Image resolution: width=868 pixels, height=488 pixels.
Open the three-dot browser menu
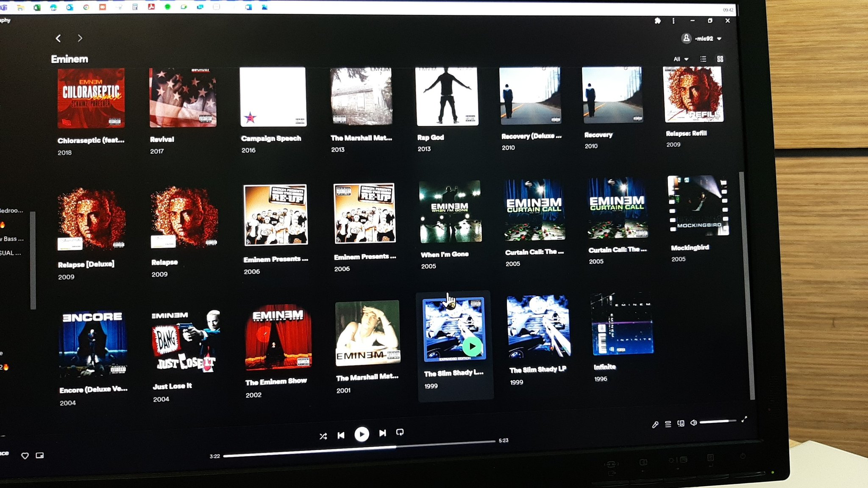673,21
